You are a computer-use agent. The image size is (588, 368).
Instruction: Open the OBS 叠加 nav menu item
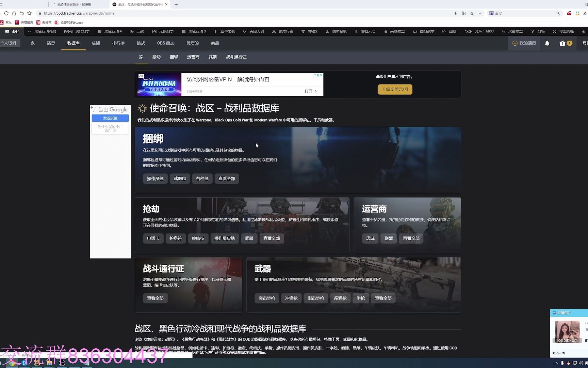coord(166,43)
